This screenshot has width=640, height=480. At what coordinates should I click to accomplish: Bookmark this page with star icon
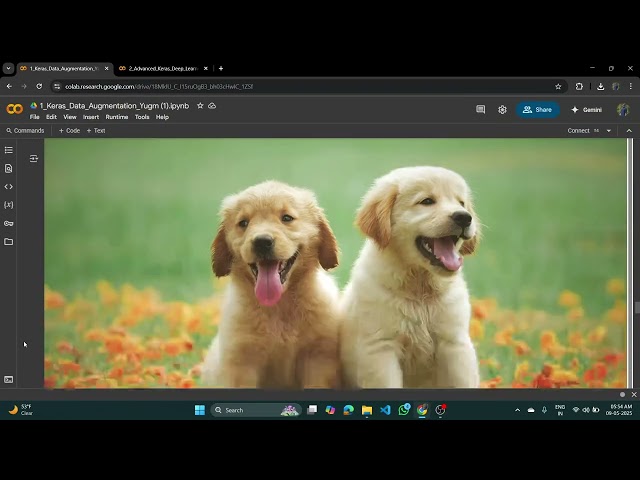(x=558, y=87)
